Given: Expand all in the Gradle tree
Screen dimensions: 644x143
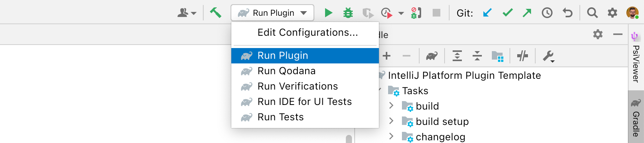Looking at the screenshot, I should click(457, 56).
